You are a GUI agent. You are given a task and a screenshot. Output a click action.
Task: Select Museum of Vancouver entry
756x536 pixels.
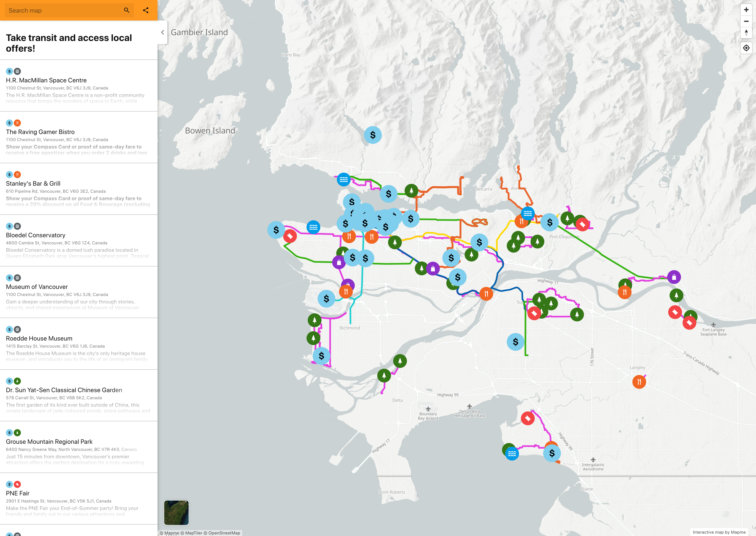point(79,292)
